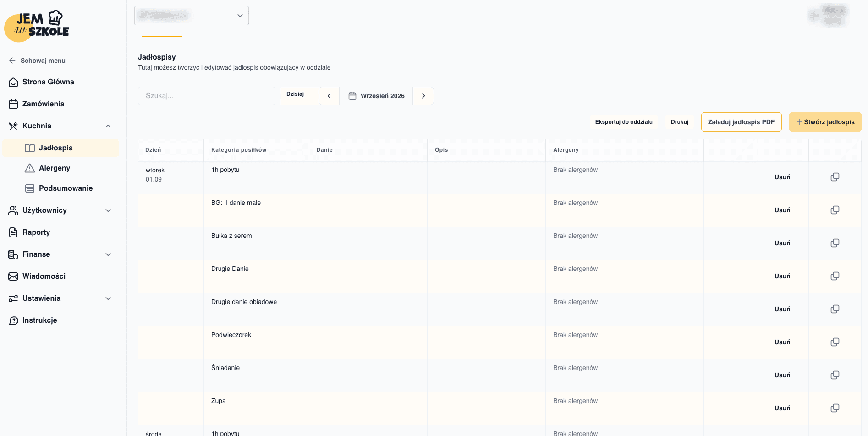Copy the Bułka z serem row
Screen dimensions: 868x436
click(x=835, y=243)
